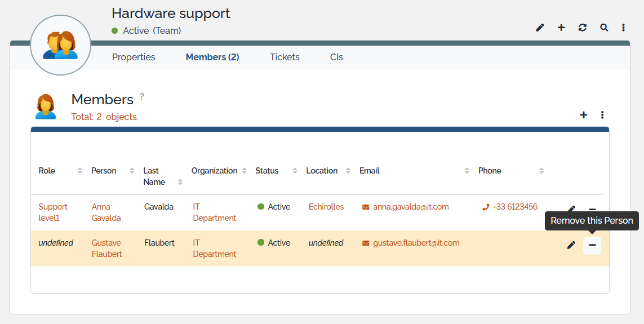Sort the members table by Role
644x324 pixels.
point(47,171)
